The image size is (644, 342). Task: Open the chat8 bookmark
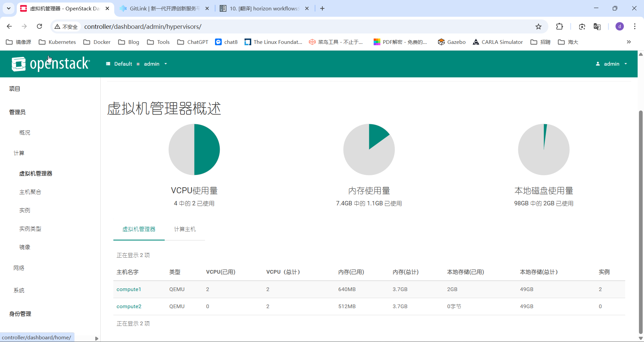coord(226,42)
